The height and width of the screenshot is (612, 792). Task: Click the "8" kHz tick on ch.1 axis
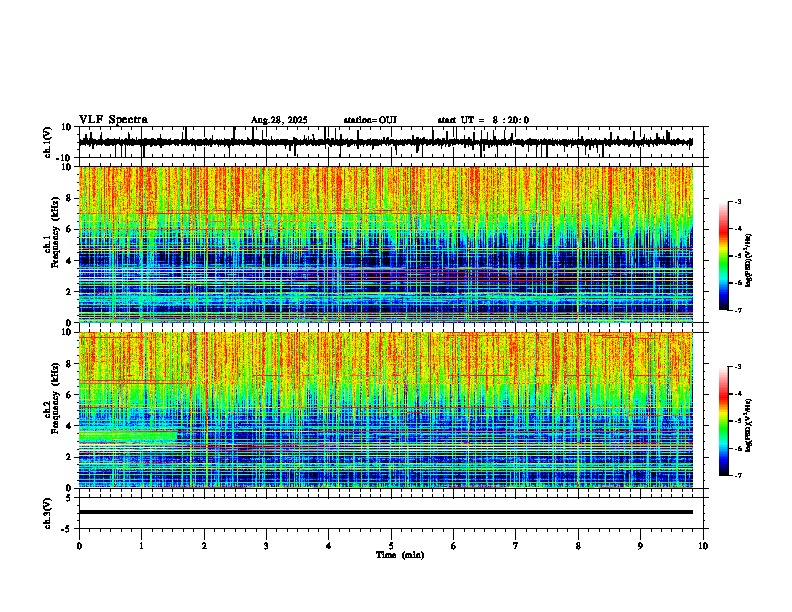tap(69, 198)
